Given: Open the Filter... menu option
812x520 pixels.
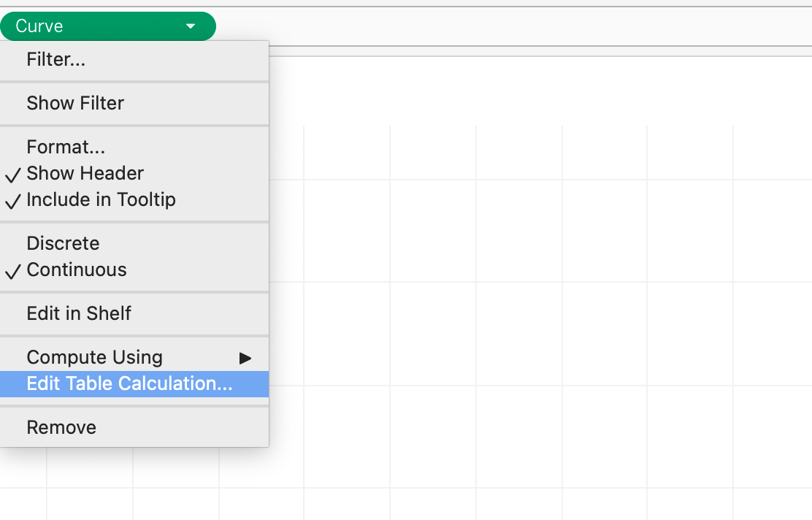Looking at the screenshot, I should 56,59.
